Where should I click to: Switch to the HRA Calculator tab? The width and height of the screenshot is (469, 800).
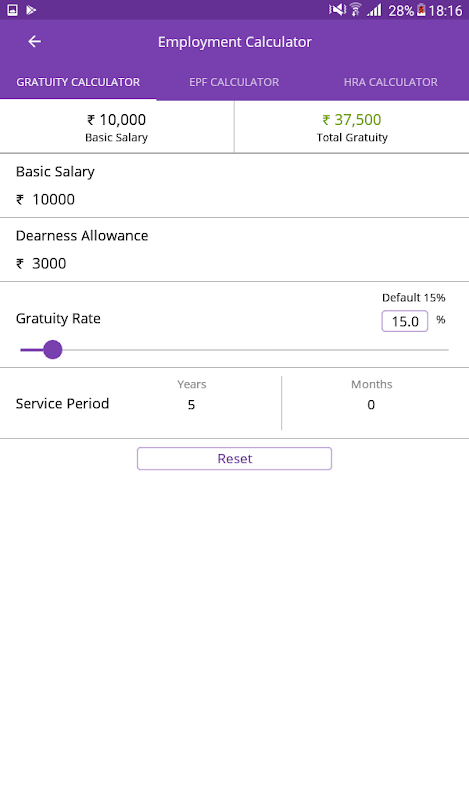[390, 82]
